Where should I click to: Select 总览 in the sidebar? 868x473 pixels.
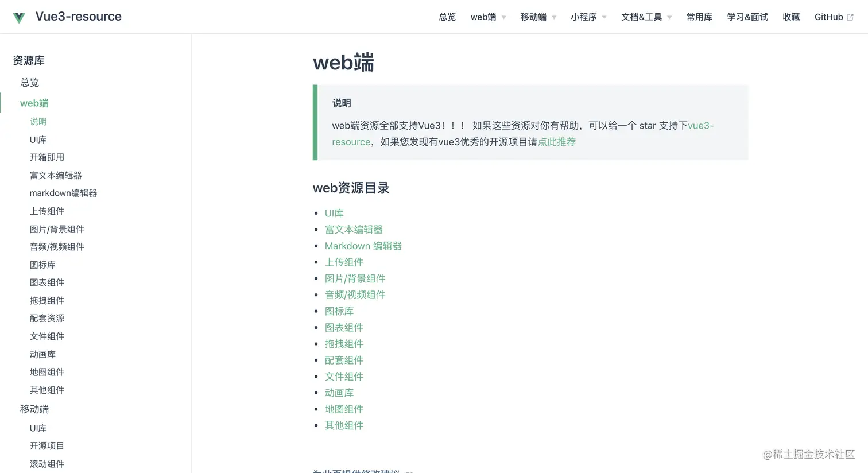pos(30,83)
